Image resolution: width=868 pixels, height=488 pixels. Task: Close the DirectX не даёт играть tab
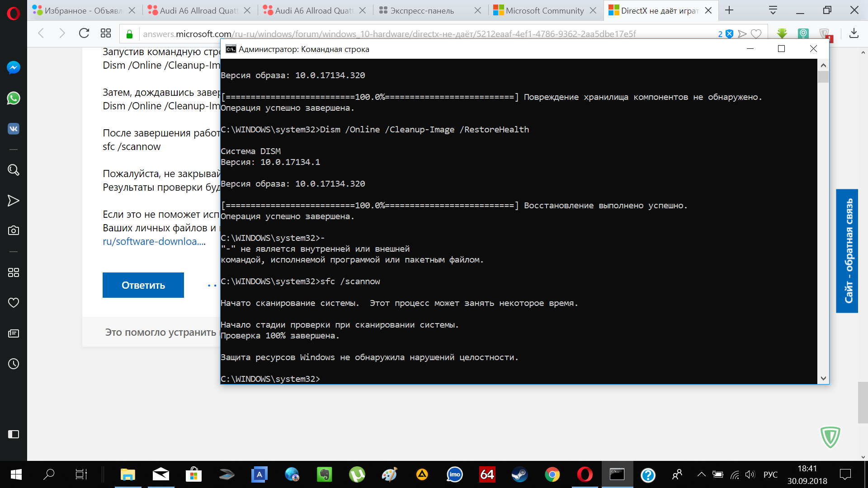(x=708, y=10)
